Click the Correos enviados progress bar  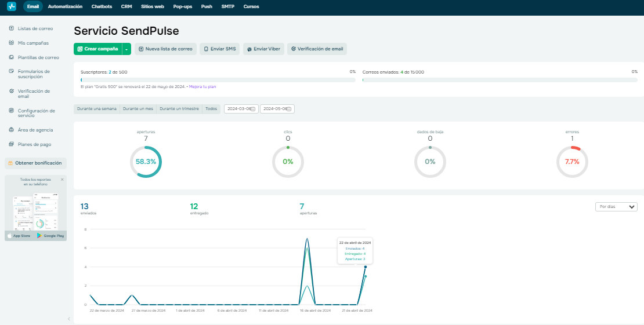(x=500, y=80)
